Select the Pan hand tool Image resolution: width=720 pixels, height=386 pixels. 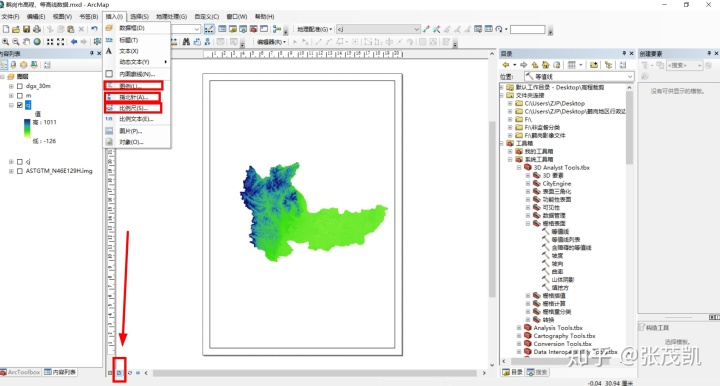(27, 42)
